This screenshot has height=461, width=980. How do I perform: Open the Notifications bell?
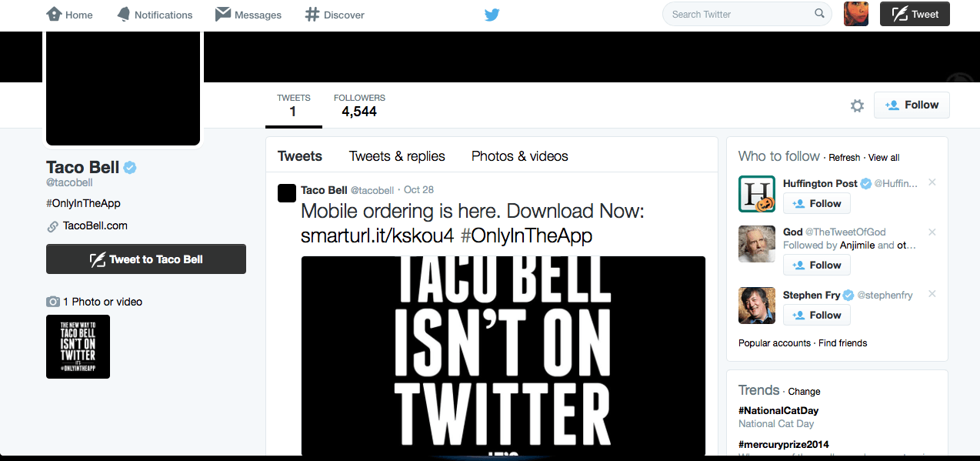coord(154,14)
